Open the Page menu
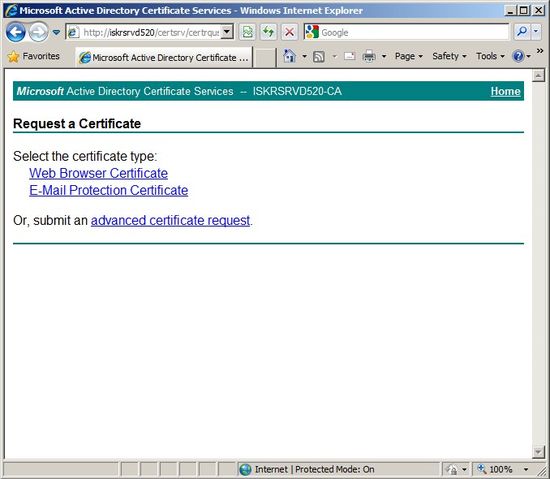Screen dimensions: 550x479 [x=409, y=56]
